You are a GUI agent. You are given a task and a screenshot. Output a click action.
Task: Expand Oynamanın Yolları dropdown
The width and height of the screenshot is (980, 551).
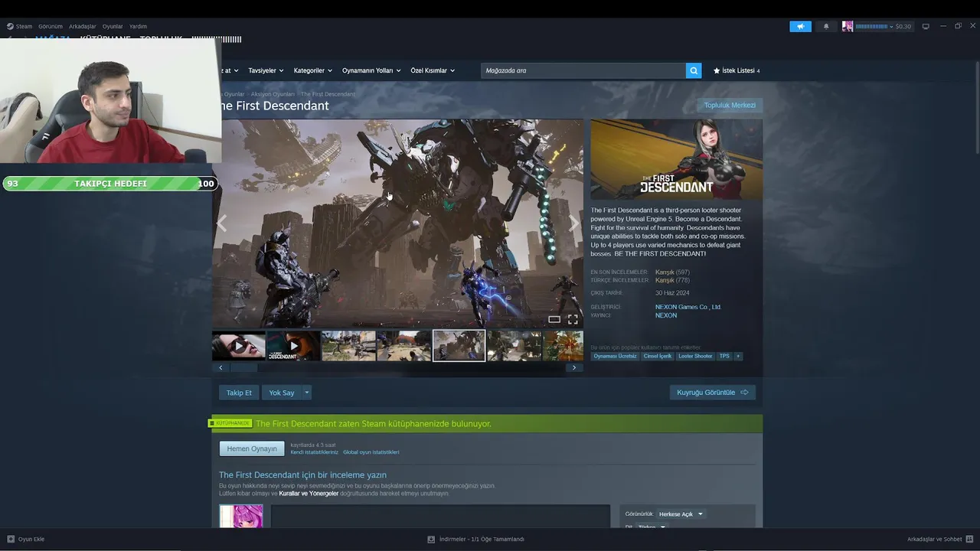click(x=371, y=70)
